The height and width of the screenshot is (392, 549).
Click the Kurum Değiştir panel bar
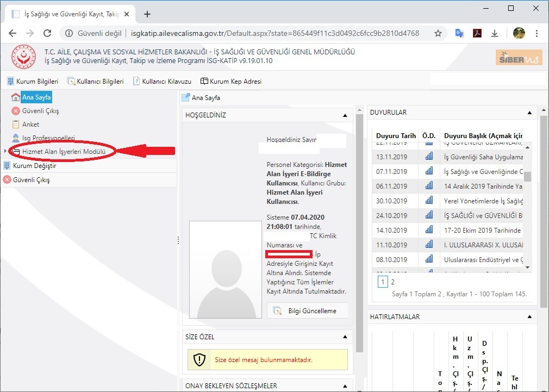click(x=89, y=166)
